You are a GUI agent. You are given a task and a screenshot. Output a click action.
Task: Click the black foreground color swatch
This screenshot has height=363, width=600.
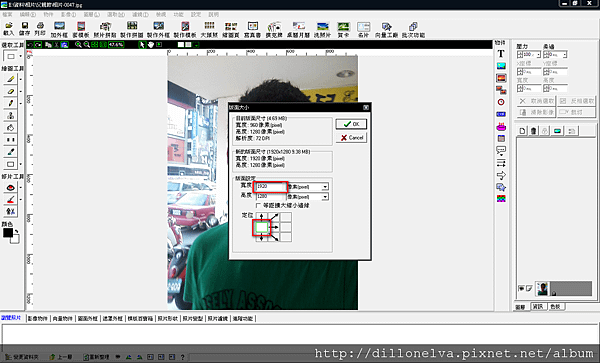(x=8, y=233)
